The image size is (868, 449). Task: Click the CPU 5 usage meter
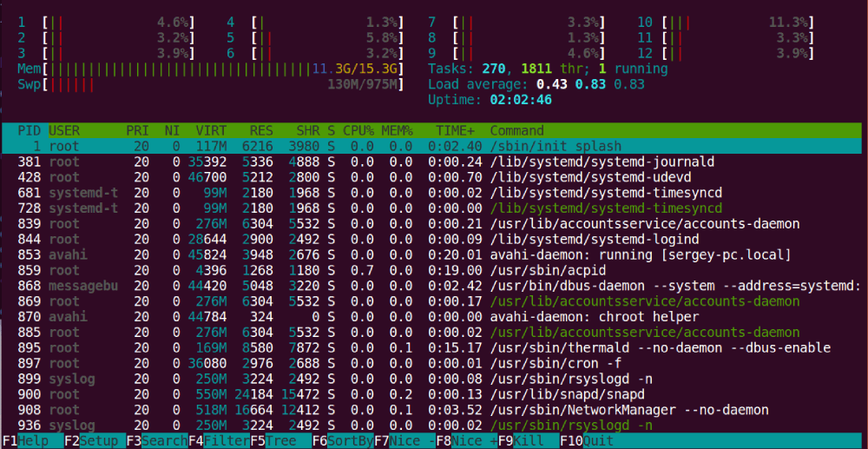pos(315,38)
